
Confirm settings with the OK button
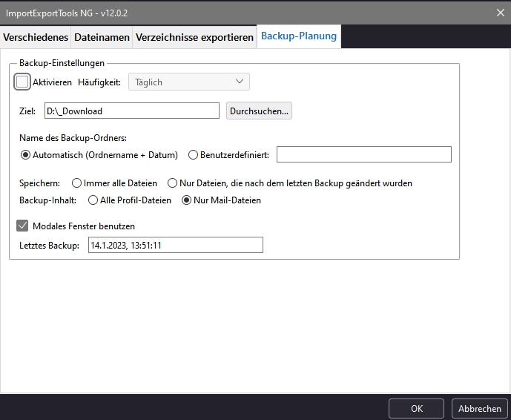(x=417, y=408)
